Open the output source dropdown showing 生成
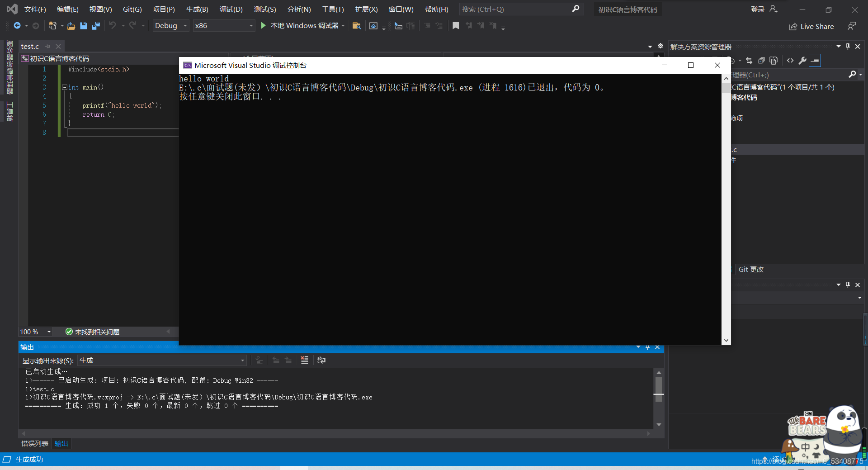 pyautogui.click(x=162, y=361)
